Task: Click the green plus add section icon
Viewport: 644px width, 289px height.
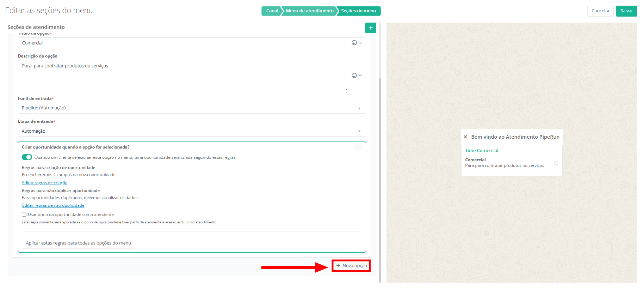Action: (x=371, y=28)
